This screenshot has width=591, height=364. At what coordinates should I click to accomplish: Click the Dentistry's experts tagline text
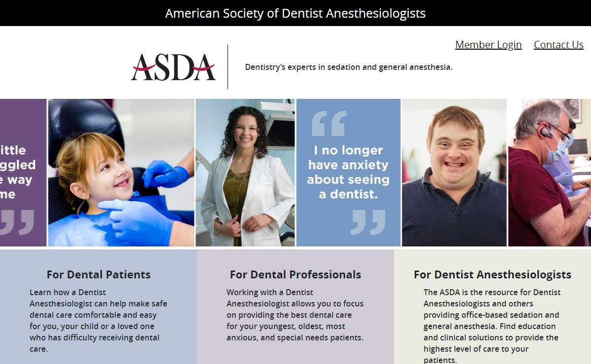(349, 67)
